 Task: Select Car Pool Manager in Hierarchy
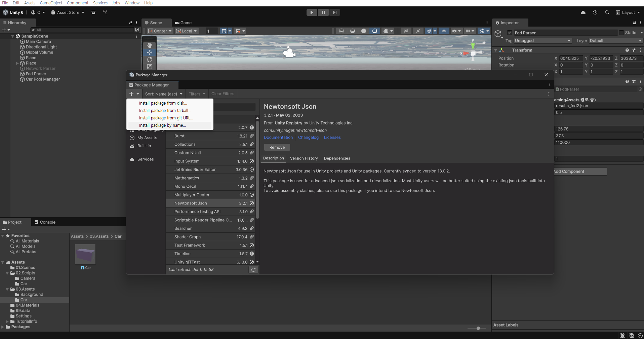[x=43, y=79]
